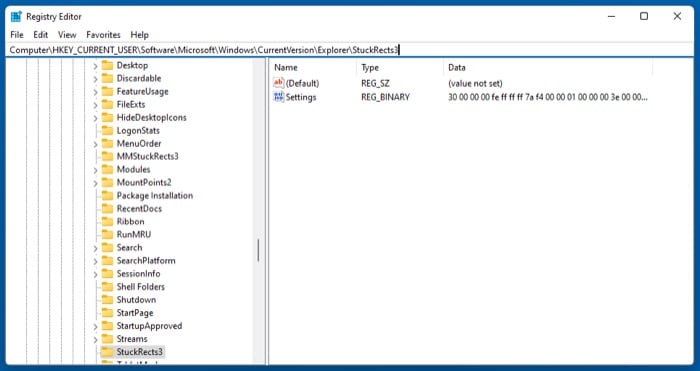Screen dimensions: 700x371
Task: Select the Settings value name
Action: (x=301, y=97)
